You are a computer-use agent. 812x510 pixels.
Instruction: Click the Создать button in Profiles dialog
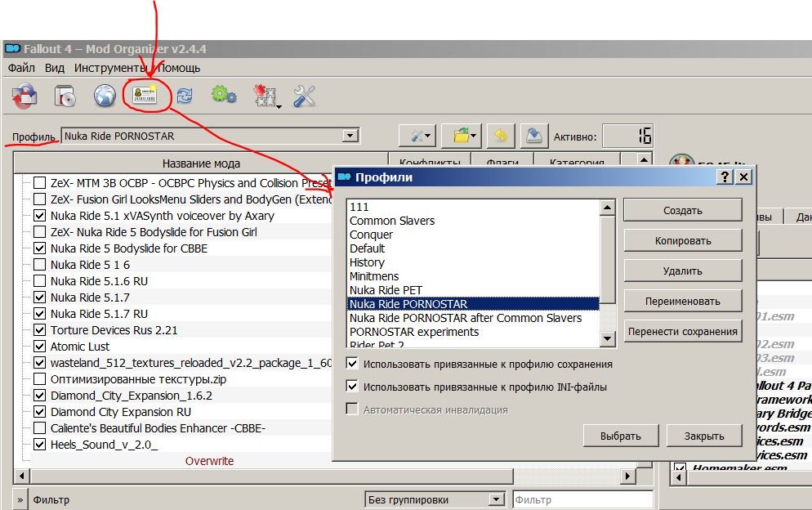pos(682,210)
